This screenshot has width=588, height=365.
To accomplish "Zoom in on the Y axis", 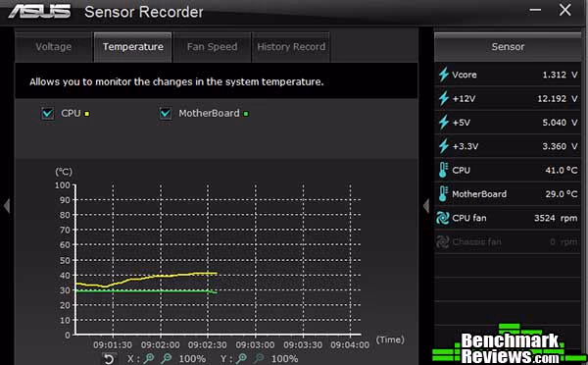I will tap(241, 358).
